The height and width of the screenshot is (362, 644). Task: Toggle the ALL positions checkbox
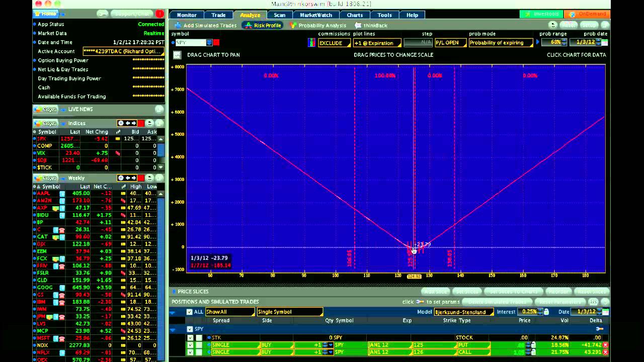[x=189, y=312]
